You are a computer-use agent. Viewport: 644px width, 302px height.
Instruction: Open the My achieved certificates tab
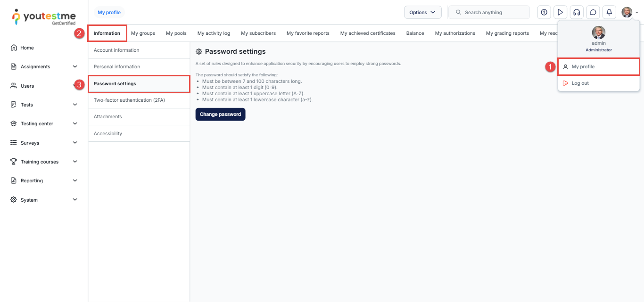tap(368, 33)
